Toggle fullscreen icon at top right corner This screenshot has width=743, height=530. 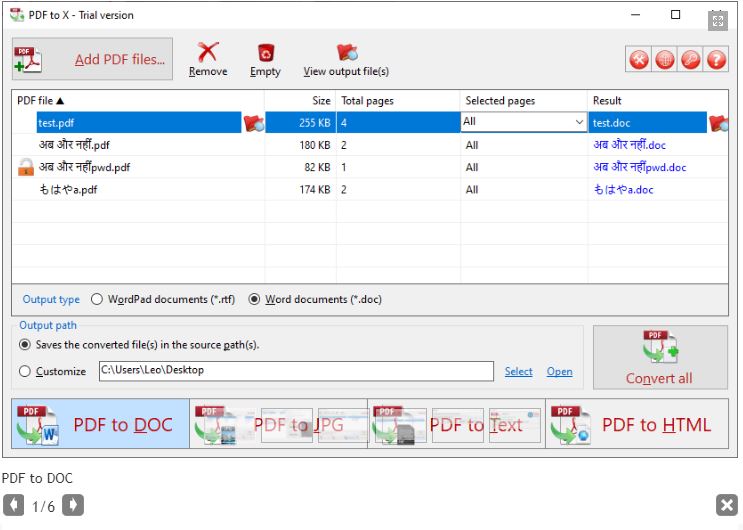coord(717,20)
